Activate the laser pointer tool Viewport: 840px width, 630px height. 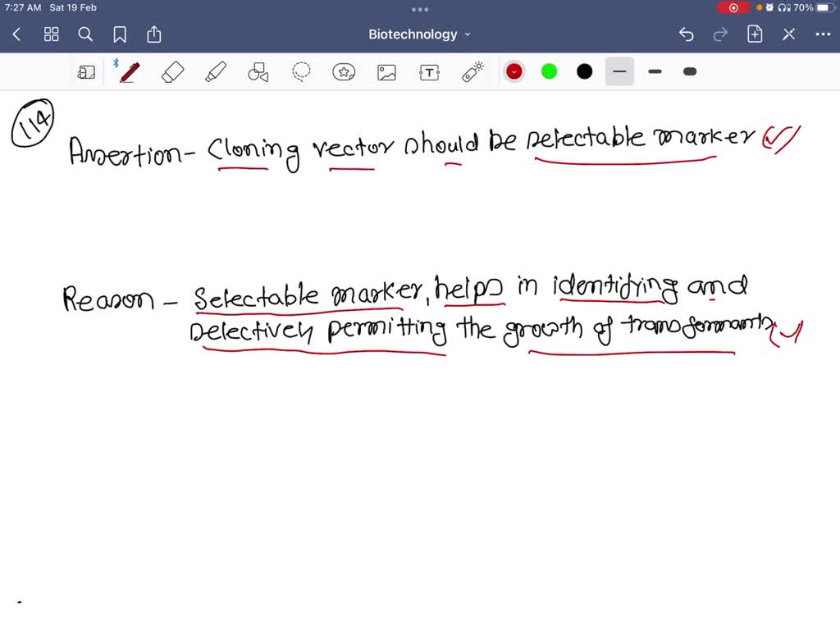(471, 71)
